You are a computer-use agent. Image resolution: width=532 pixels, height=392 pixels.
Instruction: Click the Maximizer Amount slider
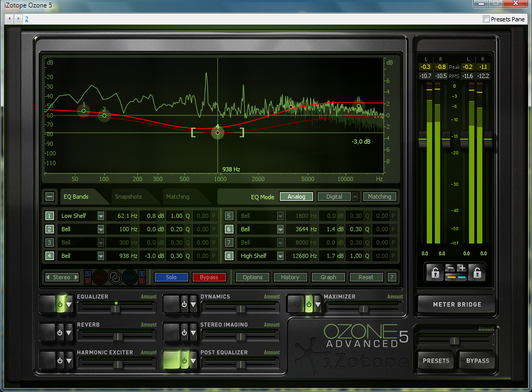[364, 308]
